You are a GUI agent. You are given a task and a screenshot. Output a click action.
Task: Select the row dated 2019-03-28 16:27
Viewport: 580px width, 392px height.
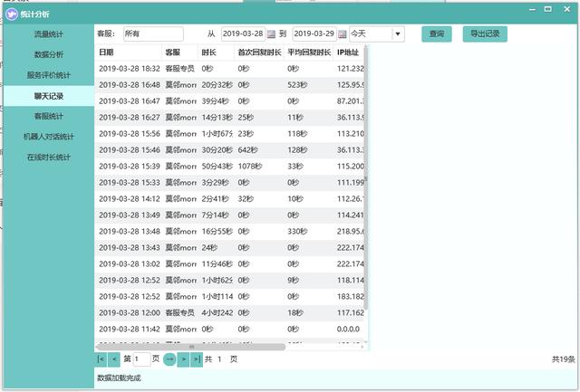(x=229, y=118)
